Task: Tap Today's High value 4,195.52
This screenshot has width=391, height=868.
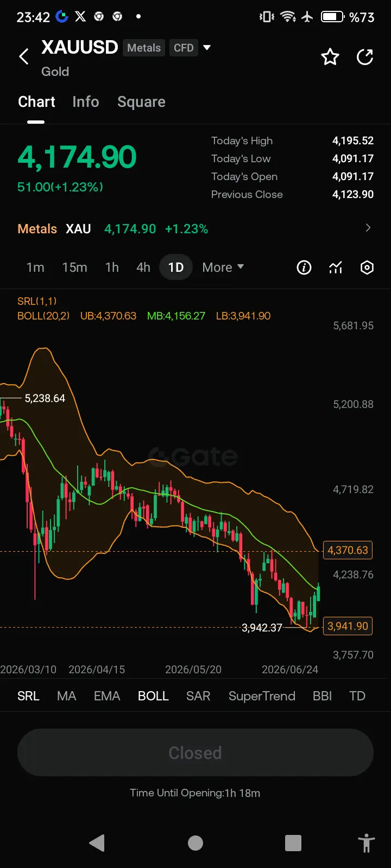Action: click(x=353, y=141)
